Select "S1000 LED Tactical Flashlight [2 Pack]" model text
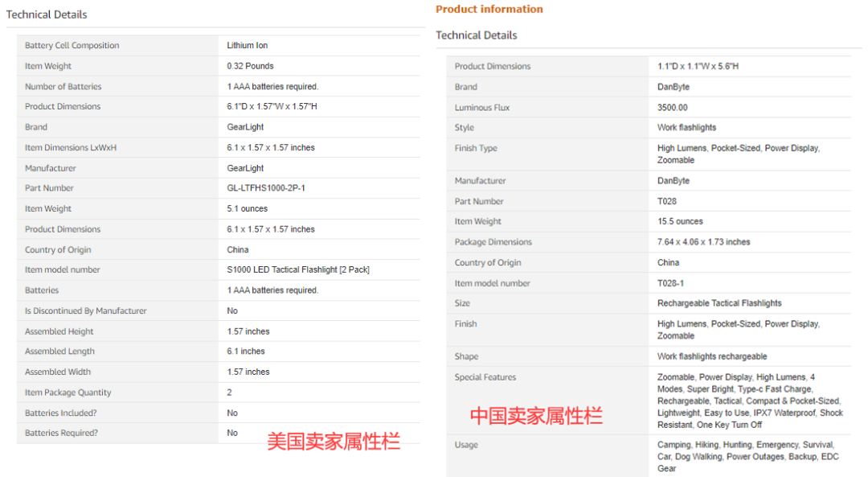The image size is (868, 477). click(298, 269)
